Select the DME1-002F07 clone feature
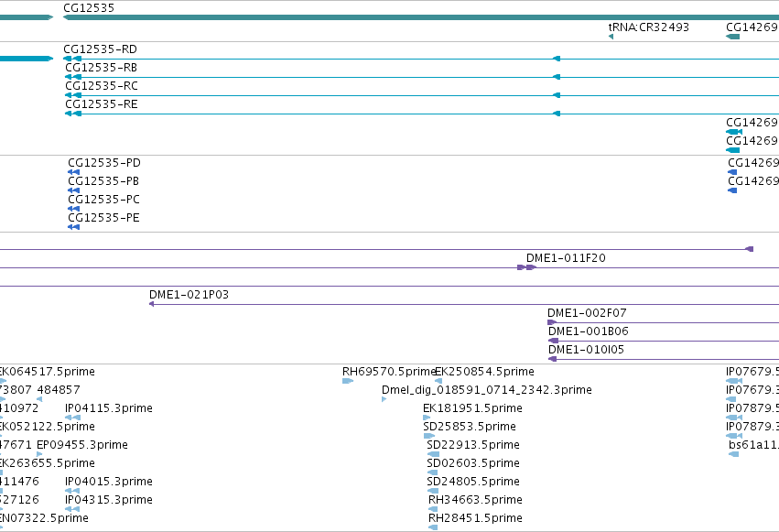Screen dimensions: 779x532 coord(663,322)
